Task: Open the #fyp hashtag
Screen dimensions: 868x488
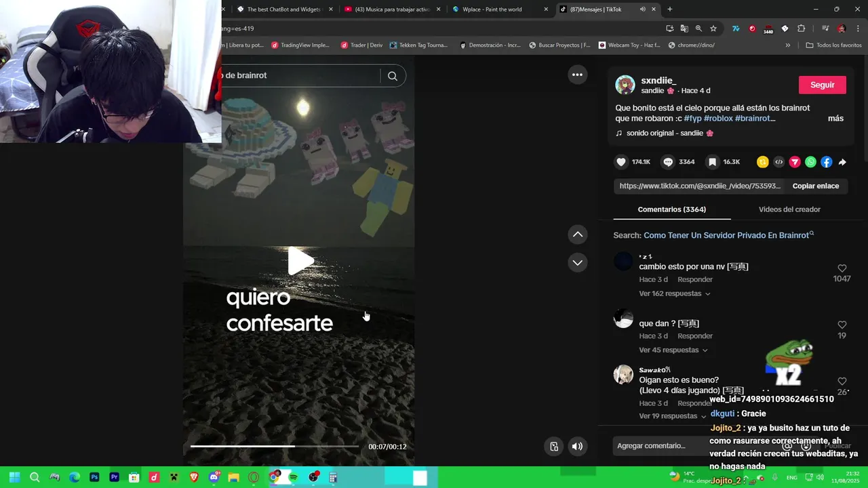Action: 692,118
